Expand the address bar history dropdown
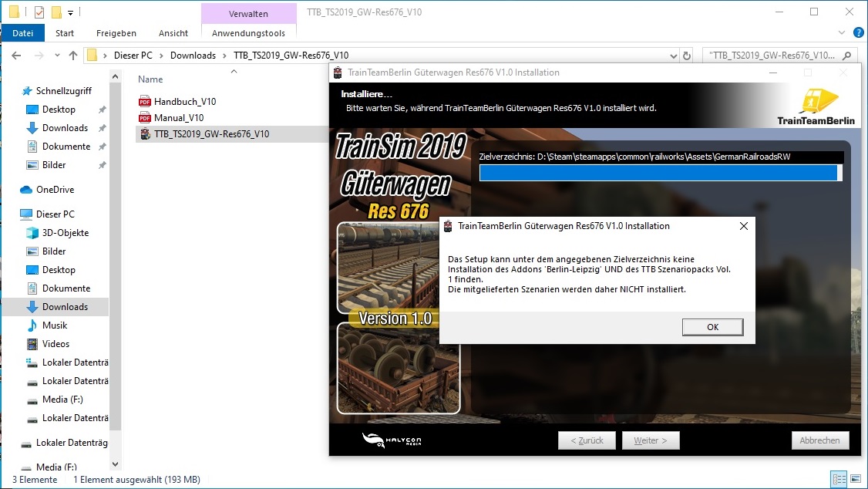This screenshot has width=868, height=489. (x=673, y=56)
